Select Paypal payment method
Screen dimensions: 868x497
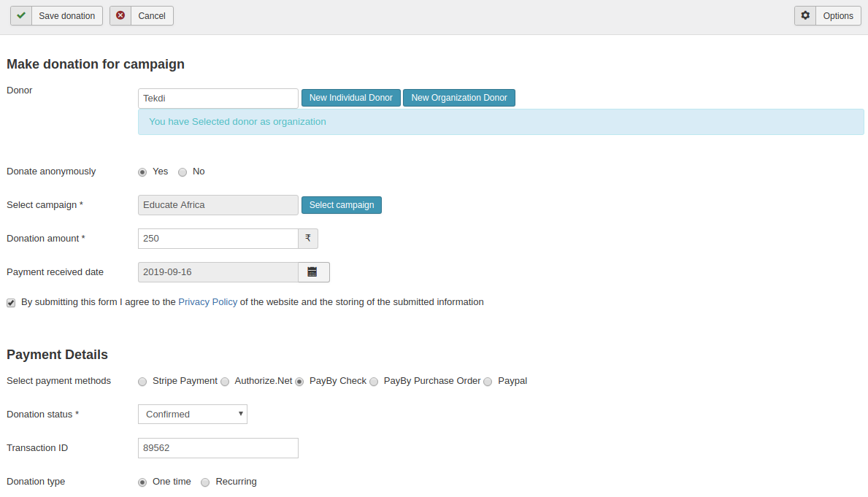tap(488, 382)
